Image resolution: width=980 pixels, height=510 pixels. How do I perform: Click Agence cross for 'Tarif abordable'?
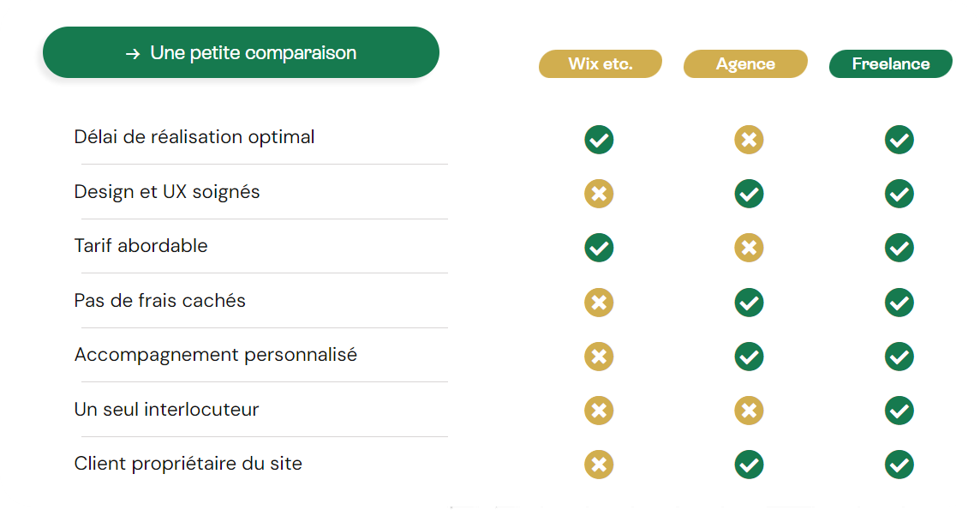749,248
